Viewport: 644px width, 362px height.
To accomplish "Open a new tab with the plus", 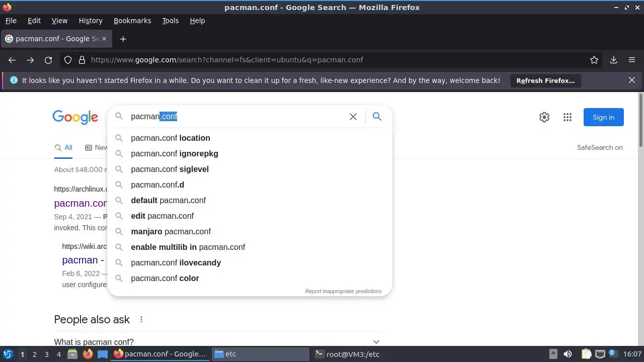I will [123, 39].
